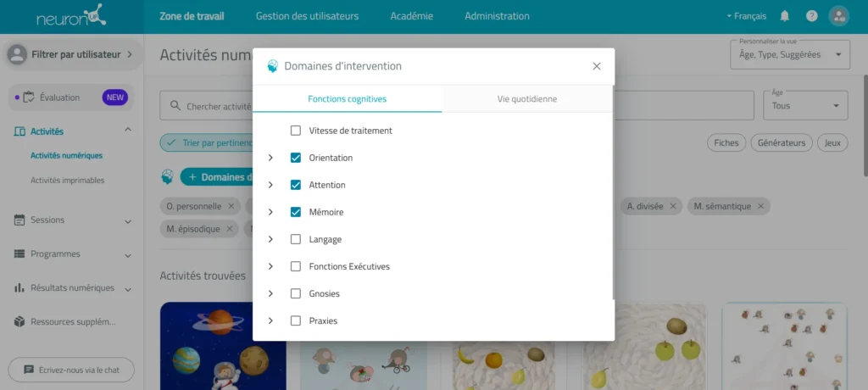The width and height of the screenshot is (868, 390).
Task: Open the space planets activity thumbnail
Action: (223, 346)
